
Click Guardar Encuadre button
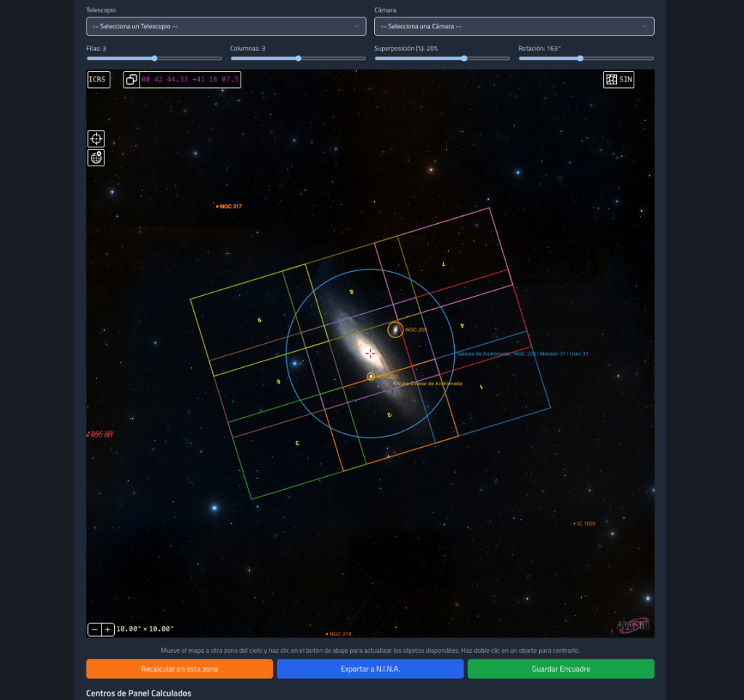pyautogui.click(x=561, y=669)
